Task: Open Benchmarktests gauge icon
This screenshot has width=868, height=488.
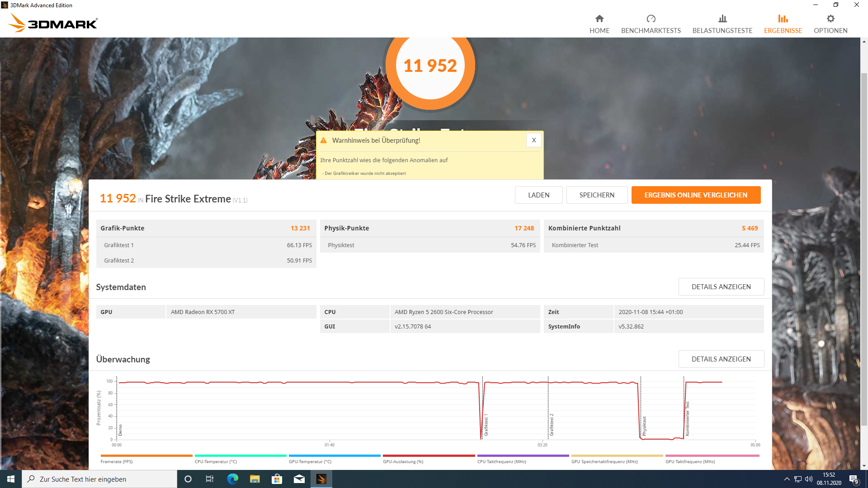Action: 651,19
